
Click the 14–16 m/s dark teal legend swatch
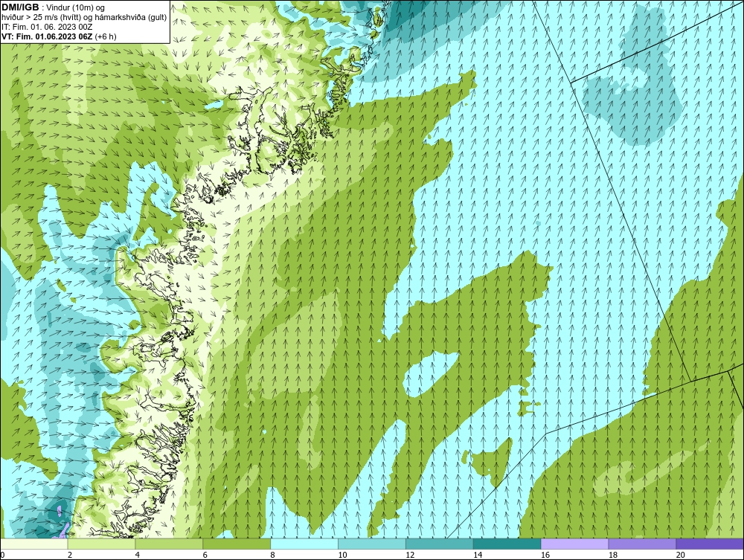pos(507,544)
